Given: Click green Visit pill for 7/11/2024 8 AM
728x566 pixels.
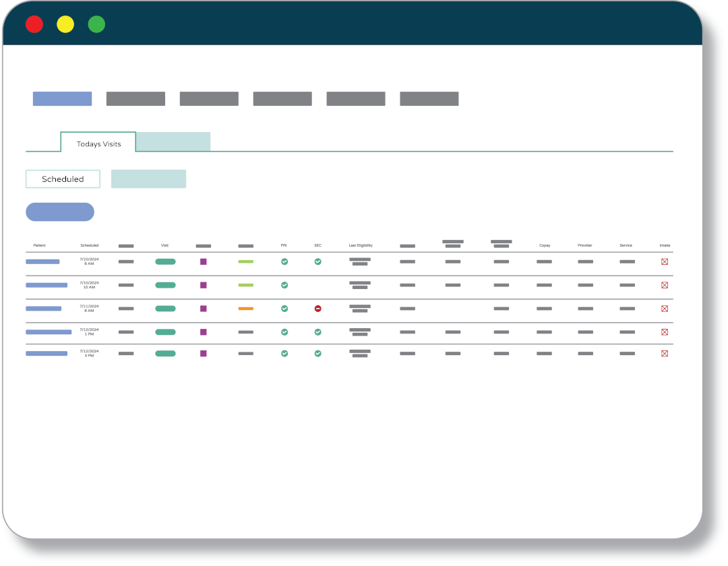Looking at the screenshot, I should [165, 309].
